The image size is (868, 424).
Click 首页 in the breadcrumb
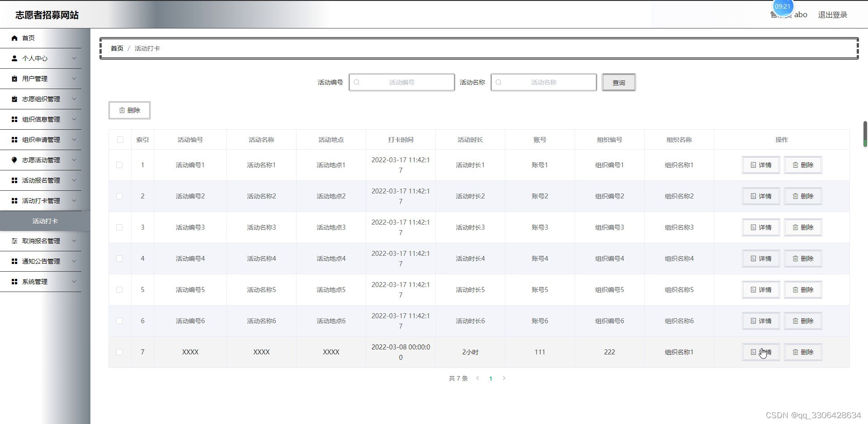pyautogui.click(x=117, y=48)
